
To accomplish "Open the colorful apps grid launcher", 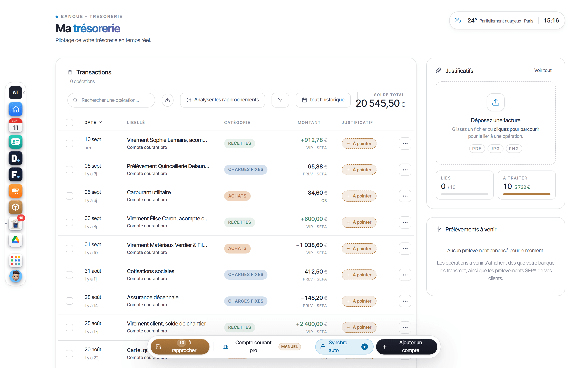I will (x=16, y=260).
